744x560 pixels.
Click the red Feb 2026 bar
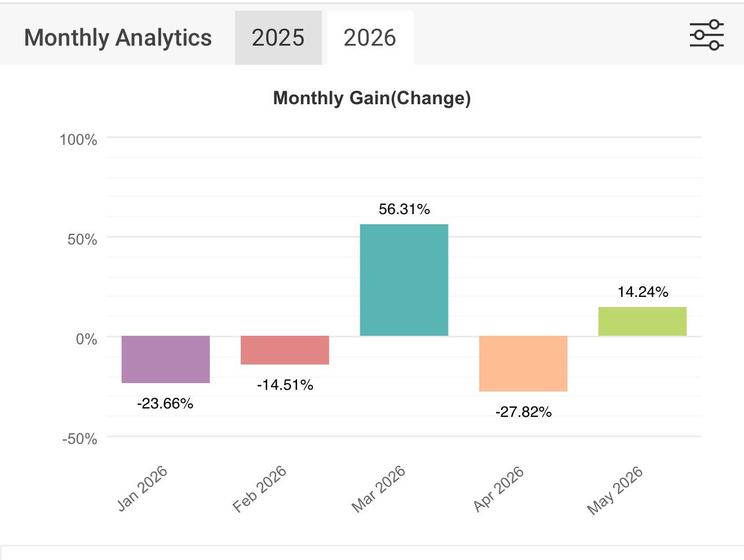coord(285,350)
